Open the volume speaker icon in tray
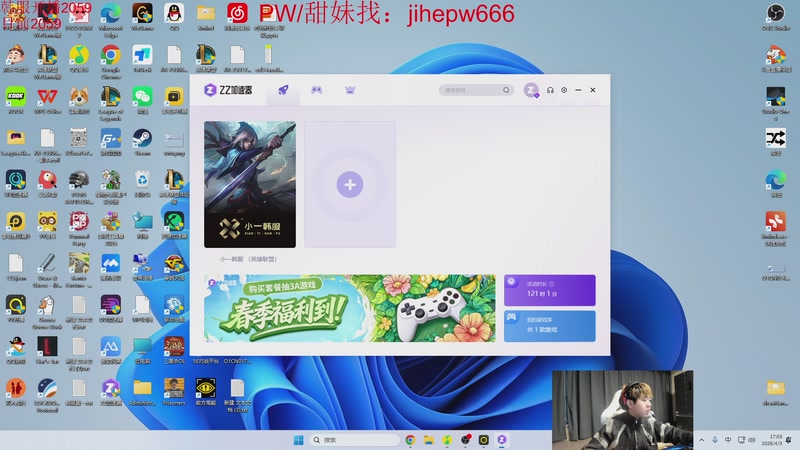 pyautogui.click(x=752, y=440)
